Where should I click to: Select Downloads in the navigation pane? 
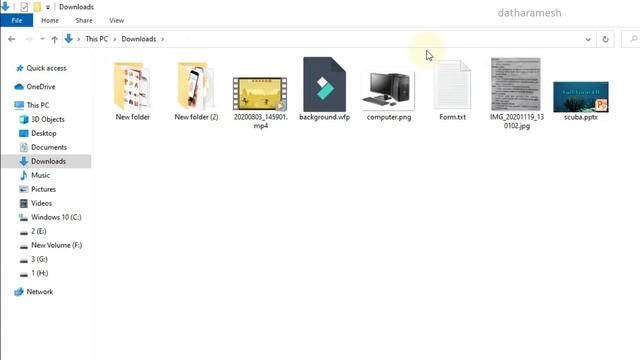pos(46,161)
